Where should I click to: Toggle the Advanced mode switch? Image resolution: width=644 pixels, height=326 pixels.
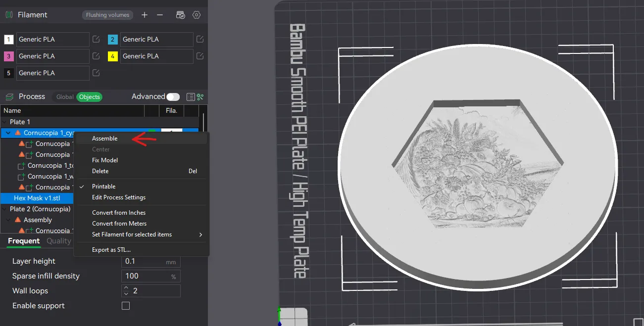(173, 97)
